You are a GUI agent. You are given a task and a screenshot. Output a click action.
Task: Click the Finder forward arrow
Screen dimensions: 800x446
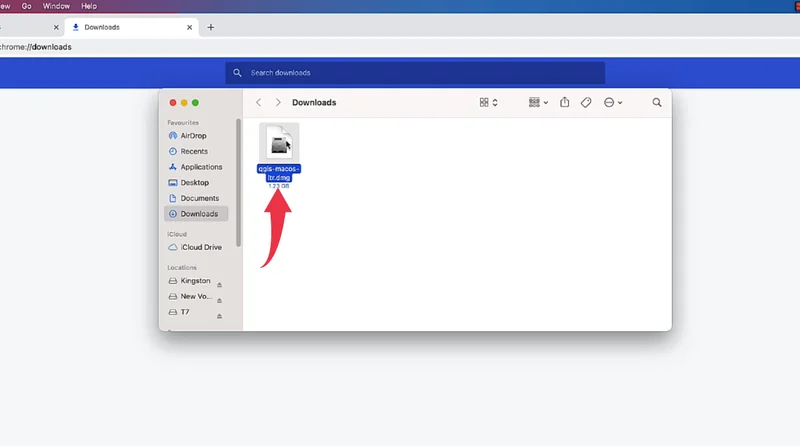pyautogui.click(x=278, y=102)
